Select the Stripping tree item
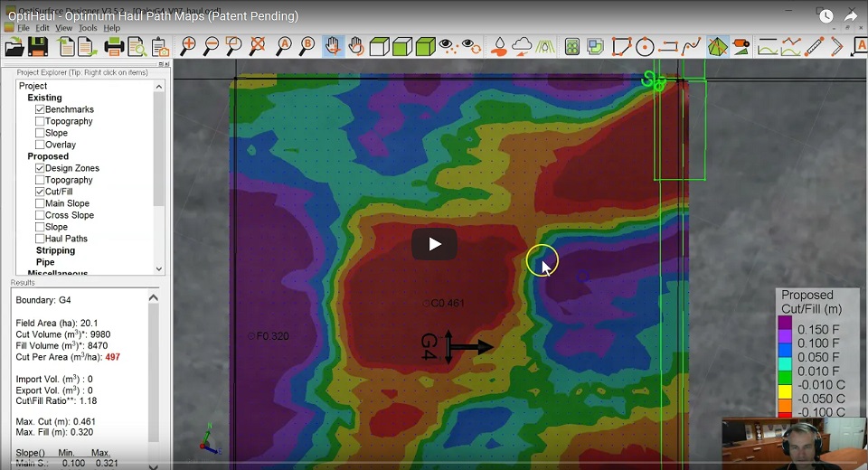The height and width of the screenshot is (470, 868). (55, 250)
